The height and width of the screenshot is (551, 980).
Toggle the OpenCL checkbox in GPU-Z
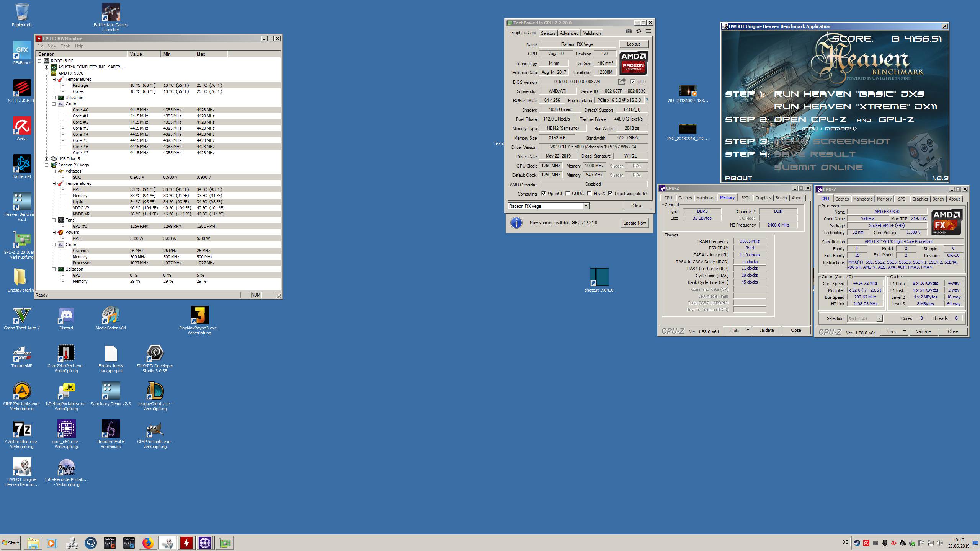(544, 194)
